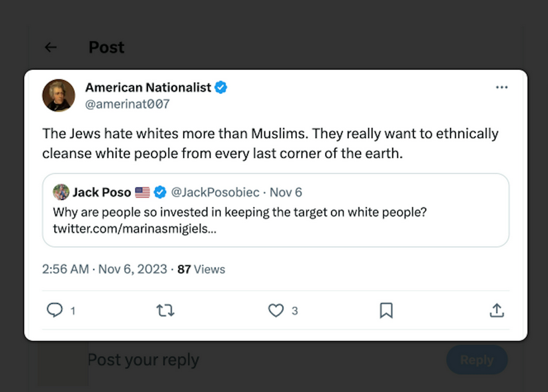
Task: Click the 87 Views count
Action: pos(202,269)
